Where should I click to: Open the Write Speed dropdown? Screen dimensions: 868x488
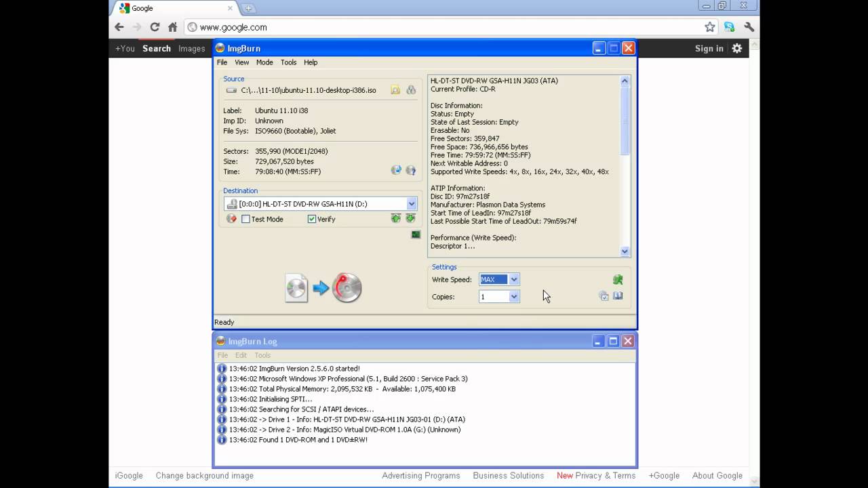tap(514, 279)
